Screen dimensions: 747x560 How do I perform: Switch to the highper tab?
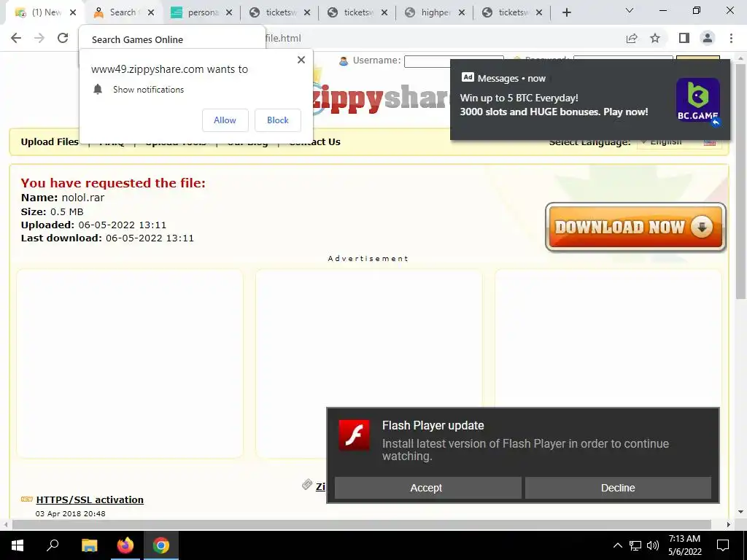click(x=436, y=12)
